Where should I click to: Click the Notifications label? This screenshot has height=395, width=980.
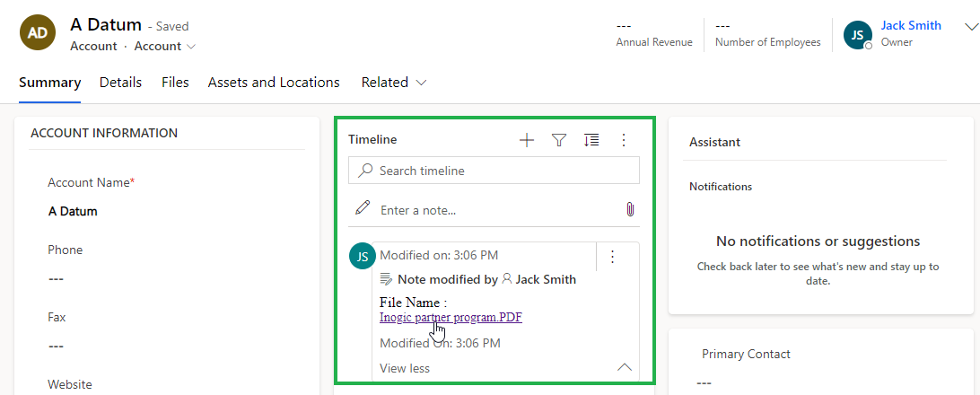point(721,186)
